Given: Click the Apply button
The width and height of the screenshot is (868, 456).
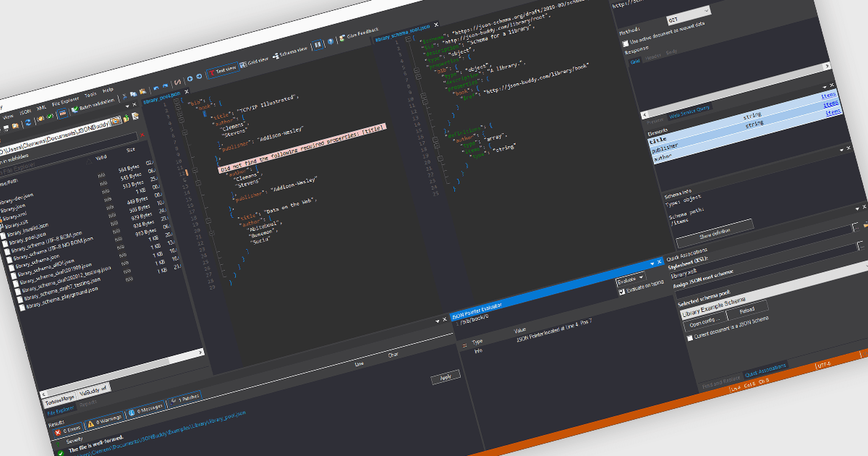Looking at the screenshot, I should (x=446, y=377).
